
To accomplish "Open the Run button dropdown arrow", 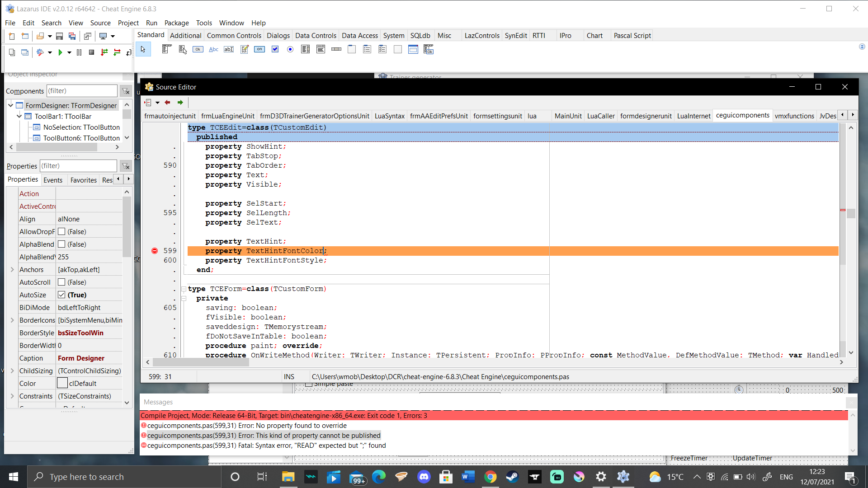I will pos(69,52).
